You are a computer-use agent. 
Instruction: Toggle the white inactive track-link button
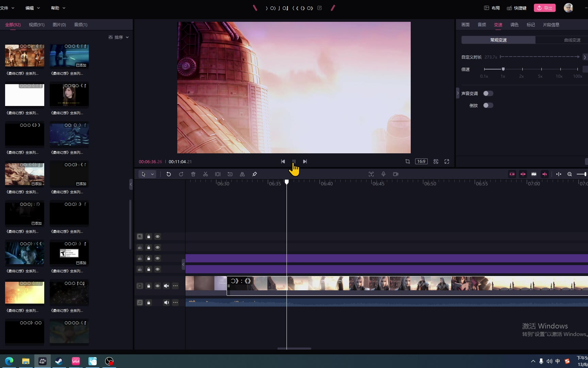coord(534,174)
